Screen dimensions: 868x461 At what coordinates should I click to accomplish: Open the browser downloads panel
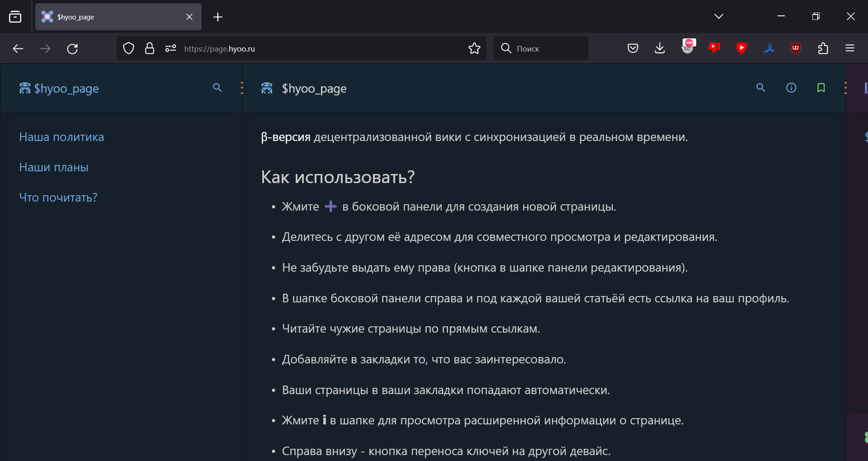[660, 48]
